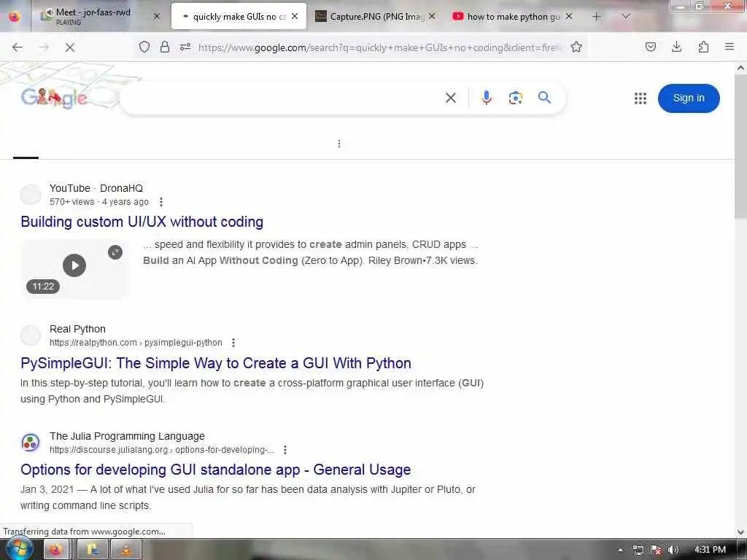Bookmark this page with the star
Image resolution: width=747 pixels, height=560 pixels.
[x=576, y=47]
